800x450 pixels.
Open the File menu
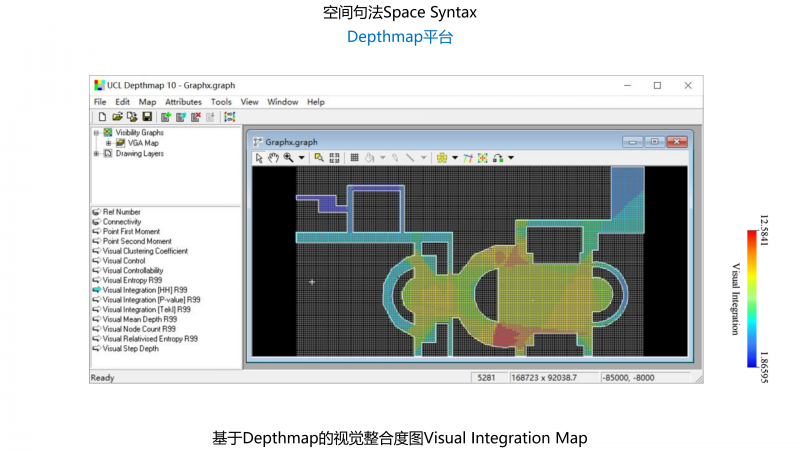click(x=100, y=102)
